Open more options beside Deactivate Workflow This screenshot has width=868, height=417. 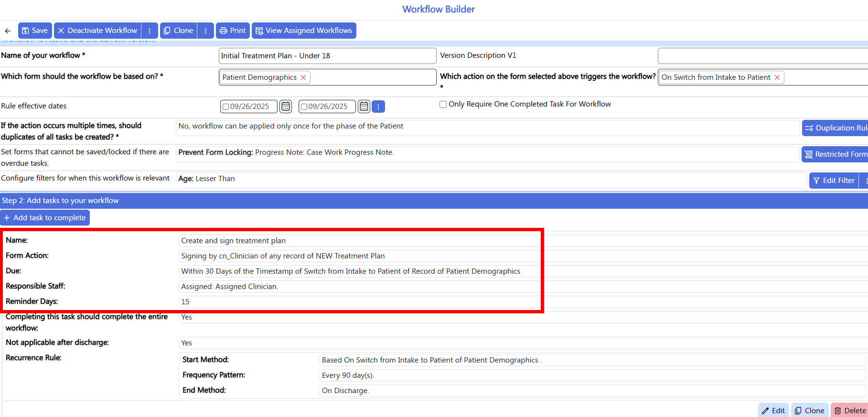tap(150, 31)
